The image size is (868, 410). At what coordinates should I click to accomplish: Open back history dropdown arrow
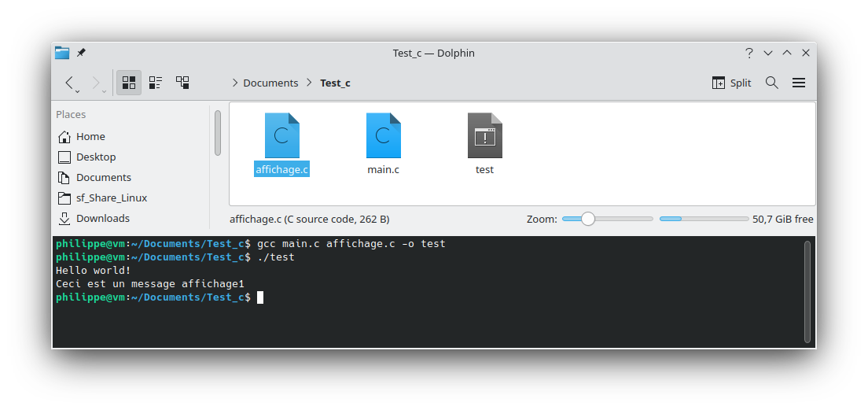coord(78,91)
